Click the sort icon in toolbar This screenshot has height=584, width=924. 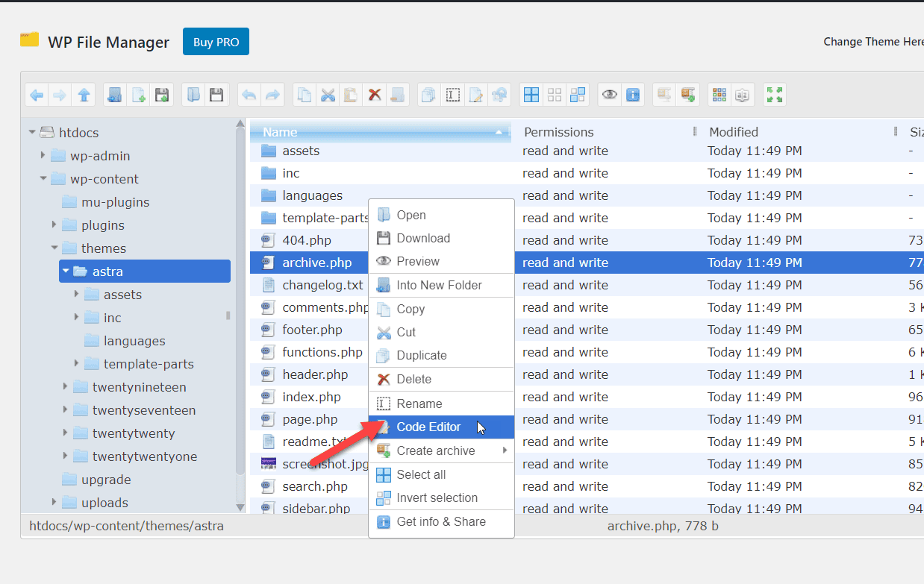(742, 95)
